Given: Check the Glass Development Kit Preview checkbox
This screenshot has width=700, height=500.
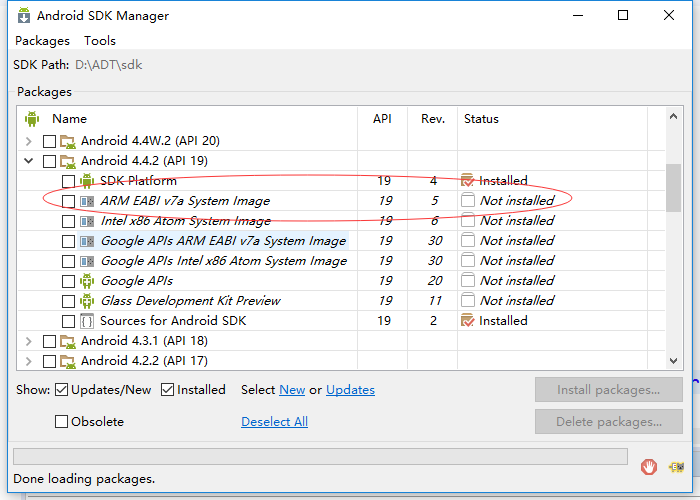Looking at the screenshot, I should (68, 301).
